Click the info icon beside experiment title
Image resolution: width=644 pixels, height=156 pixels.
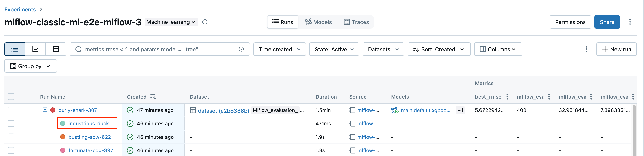[x=205, y=22]
